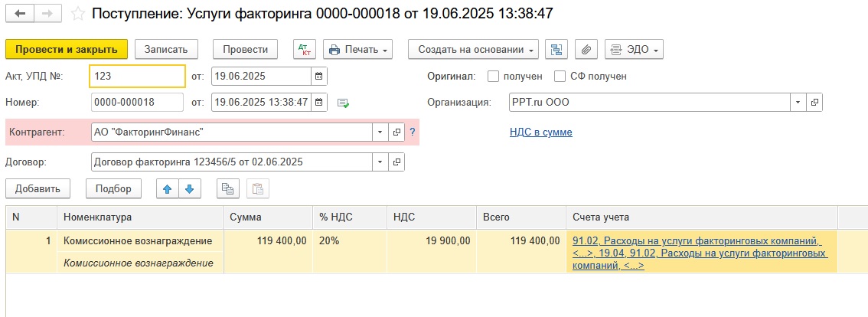
Task: Open the Создать на основании menu
Action: pyautogui.click(x=473, y=49)
